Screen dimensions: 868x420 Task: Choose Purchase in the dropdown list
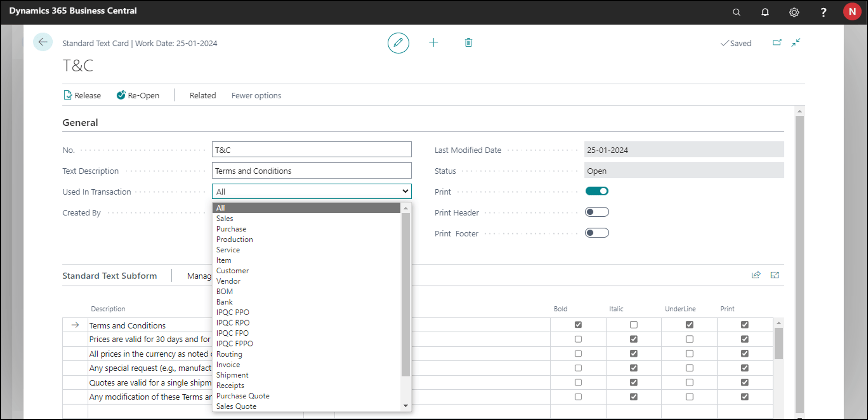pos(306,229)
